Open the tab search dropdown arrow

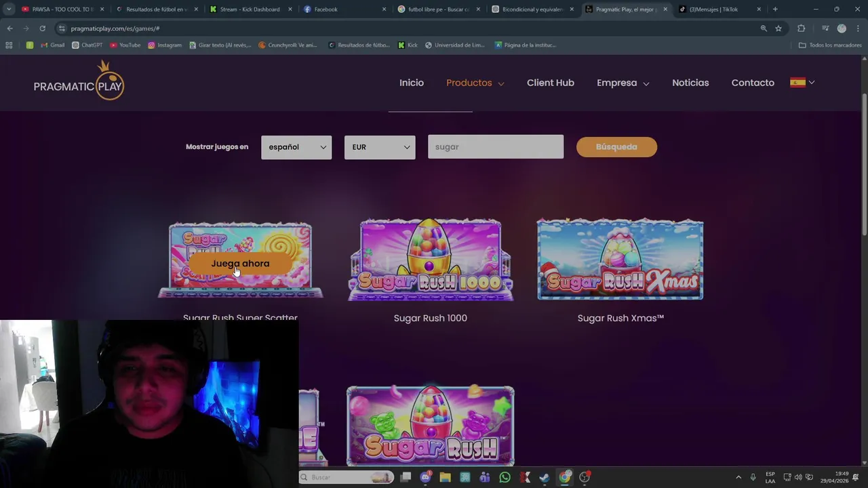9,9
